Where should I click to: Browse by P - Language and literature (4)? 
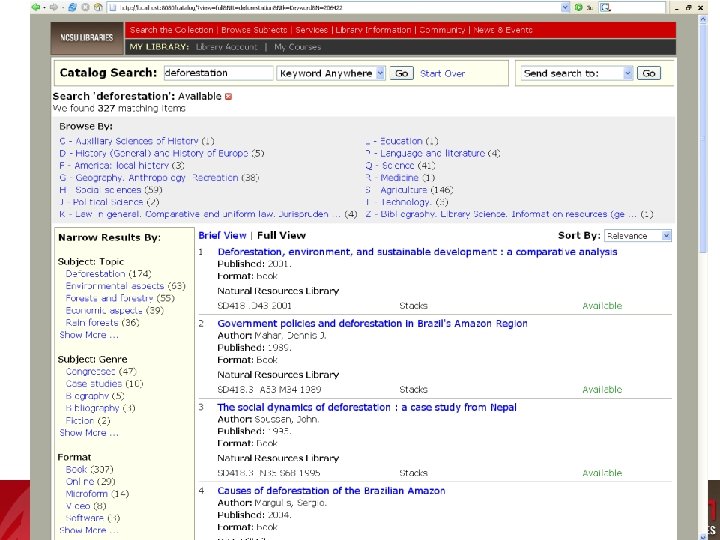pyautogui.click(x=433, y=153)
